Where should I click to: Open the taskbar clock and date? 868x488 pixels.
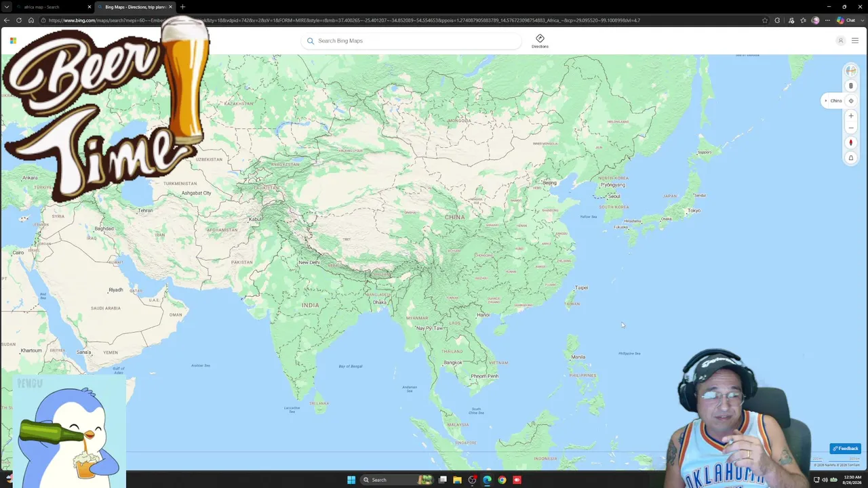pyautogui.click(x=852, y=480)
